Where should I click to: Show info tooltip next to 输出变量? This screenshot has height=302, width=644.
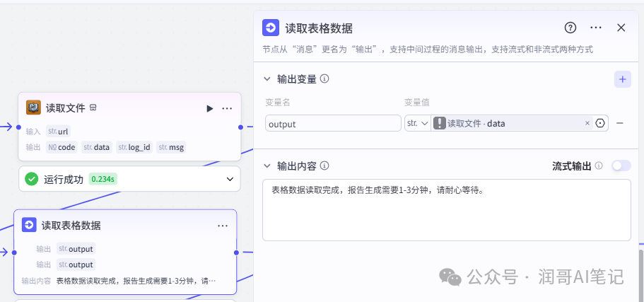(324, 79)
